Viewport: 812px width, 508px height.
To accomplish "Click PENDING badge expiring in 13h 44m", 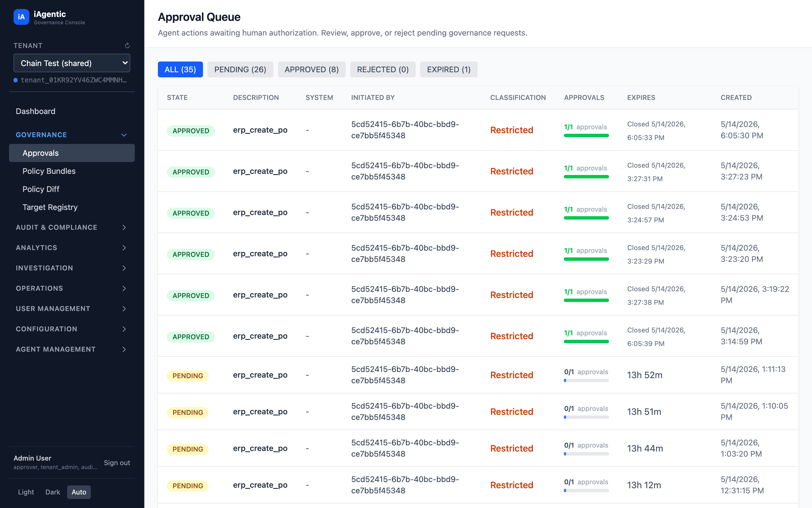I will 187,449.
